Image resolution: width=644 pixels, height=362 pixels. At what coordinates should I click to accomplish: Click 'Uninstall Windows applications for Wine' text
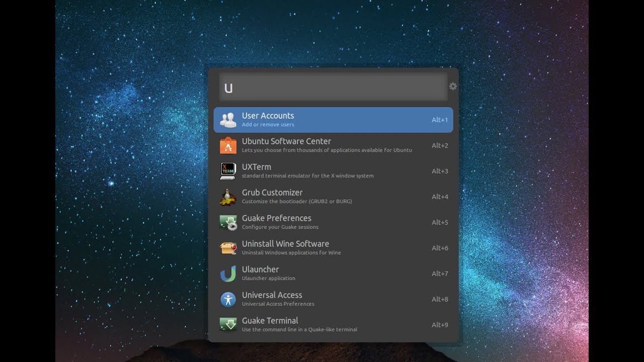coord(291,253)
